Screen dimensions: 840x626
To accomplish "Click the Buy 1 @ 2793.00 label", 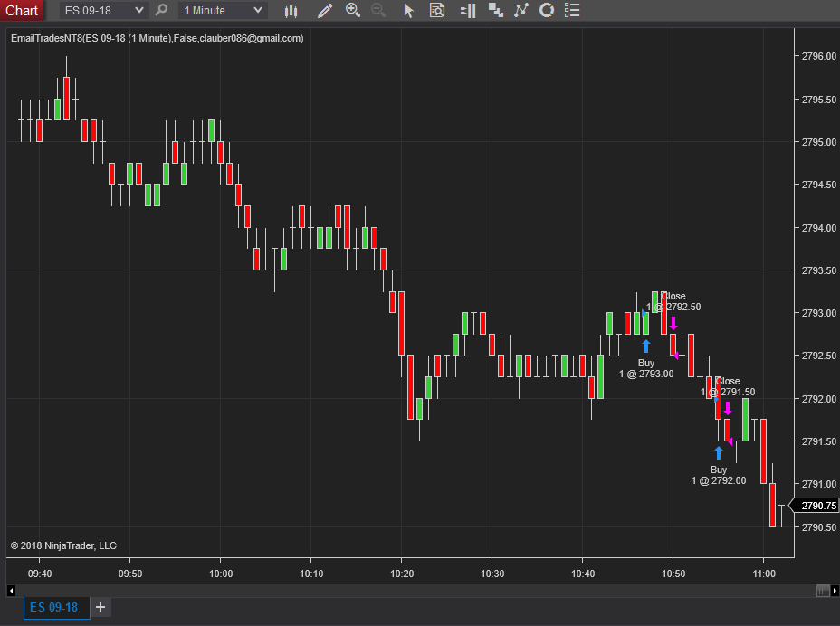I will click(x=646, y=368).
